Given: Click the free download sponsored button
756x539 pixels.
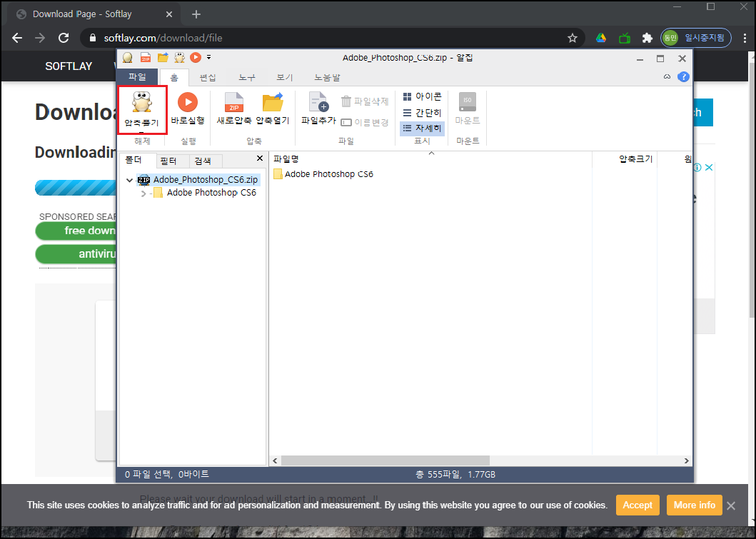Looking at the screenshot, I should [76, 231].
